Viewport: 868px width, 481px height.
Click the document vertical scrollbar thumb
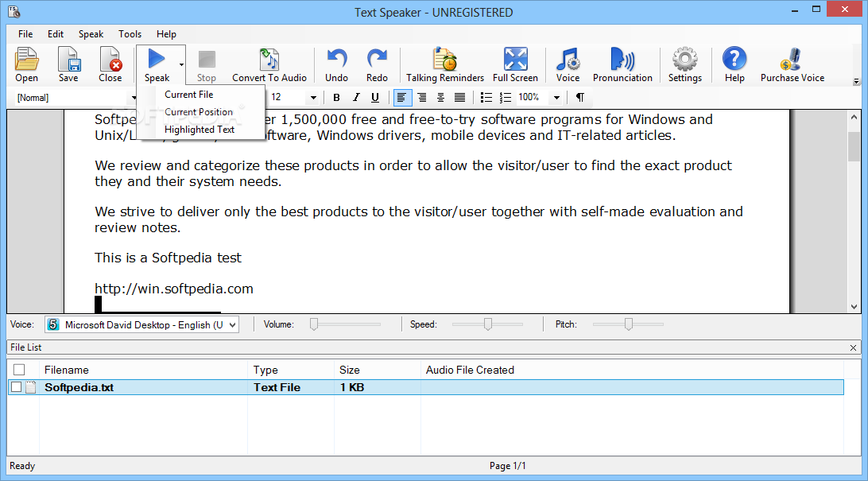[854, 146]
